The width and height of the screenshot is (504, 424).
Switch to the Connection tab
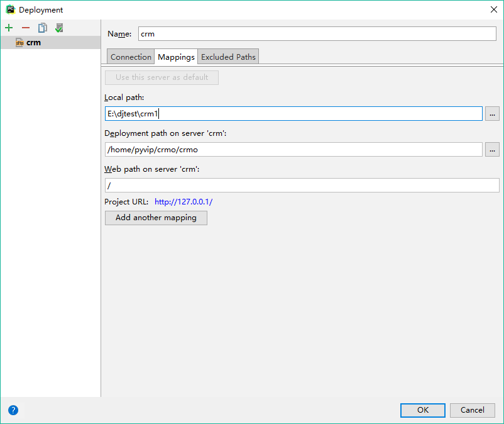[131, 57]
